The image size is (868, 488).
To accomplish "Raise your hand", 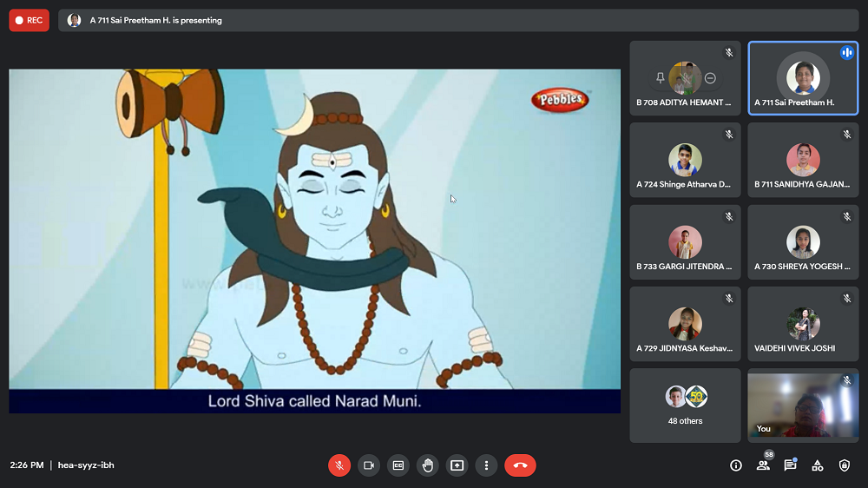I will (x=428, y=465).
